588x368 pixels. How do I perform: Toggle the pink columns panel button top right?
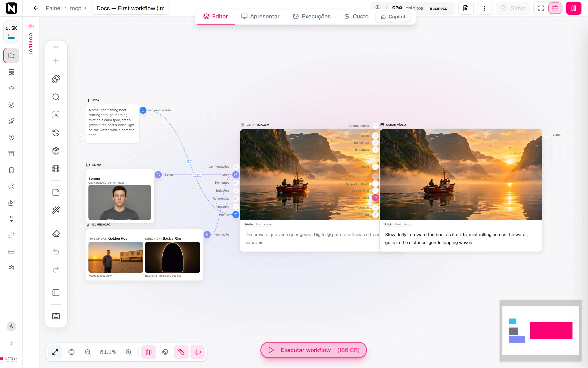[574, 8]
